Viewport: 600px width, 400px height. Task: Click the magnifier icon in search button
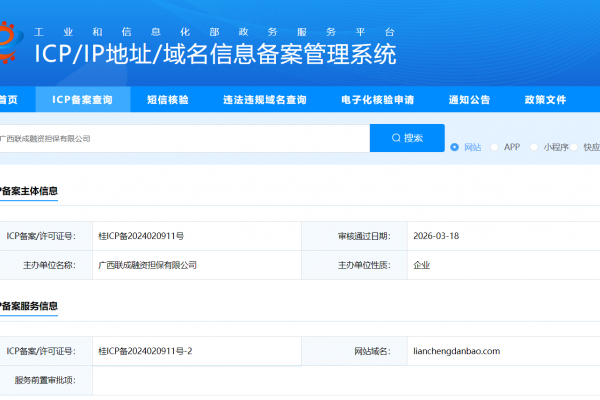coord(396,138)
